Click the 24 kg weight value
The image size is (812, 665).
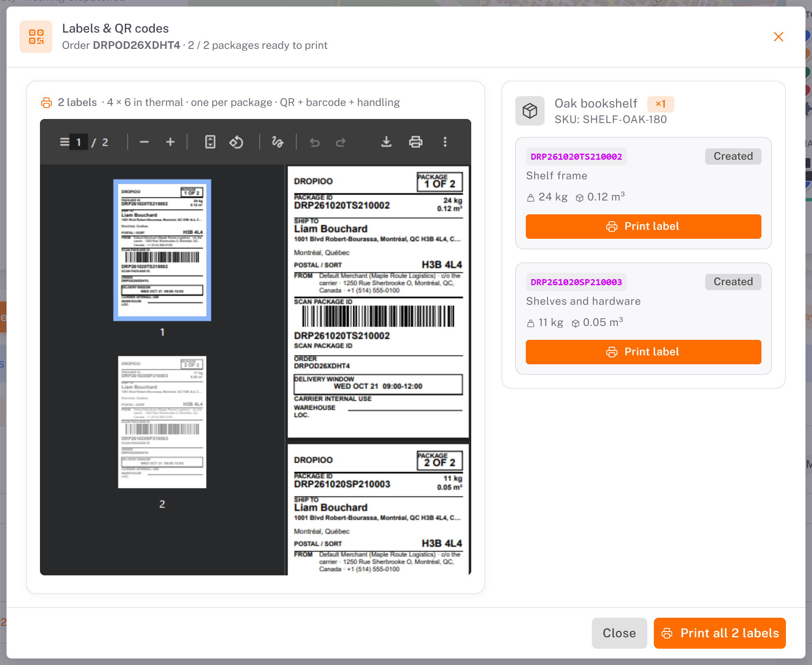pyautogui.click(x=553, y=197)
